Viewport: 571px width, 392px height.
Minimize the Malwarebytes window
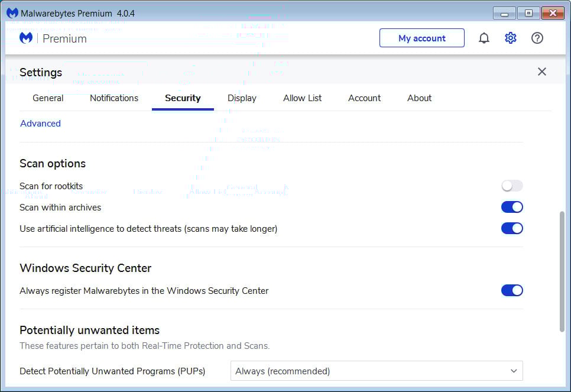point(504,14)
